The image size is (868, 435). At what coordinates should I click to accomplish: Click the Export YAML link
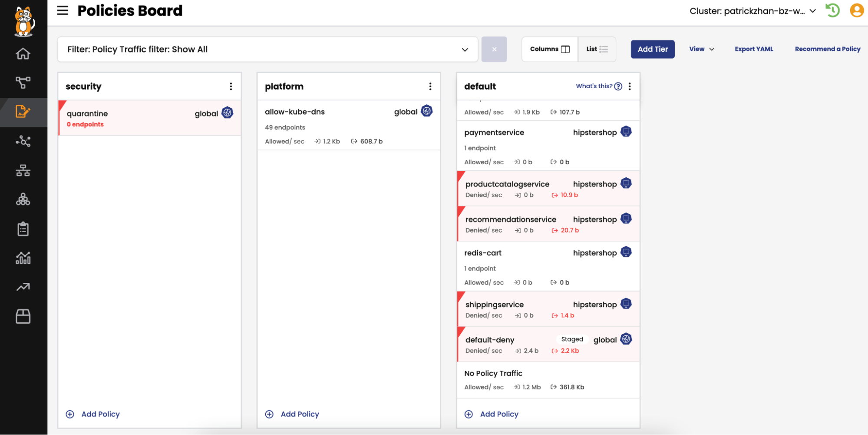click(x=753, y=49)
